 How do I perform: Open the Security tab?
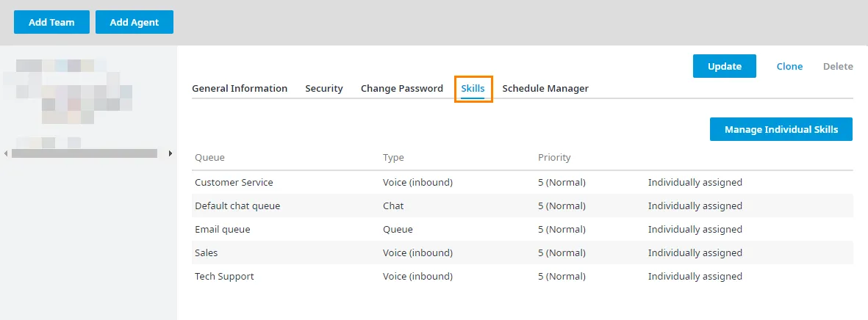pos(324,88)
